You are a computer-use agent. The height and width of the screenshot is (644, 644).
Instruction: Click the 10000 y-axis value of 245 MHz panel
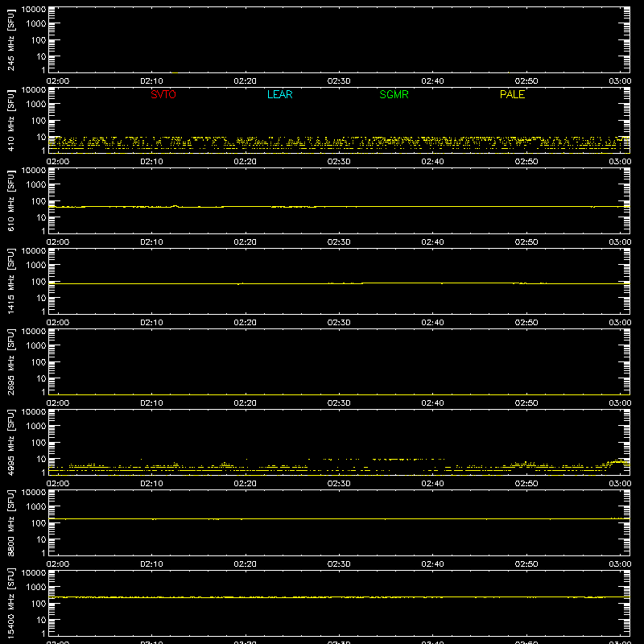coord(34,9)
